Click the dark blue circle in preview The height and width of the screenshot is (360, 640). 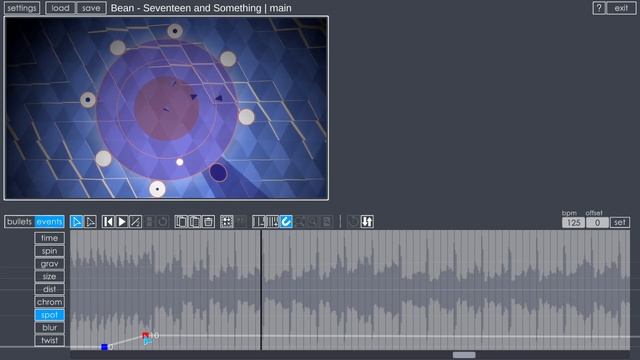coord(218,173)
